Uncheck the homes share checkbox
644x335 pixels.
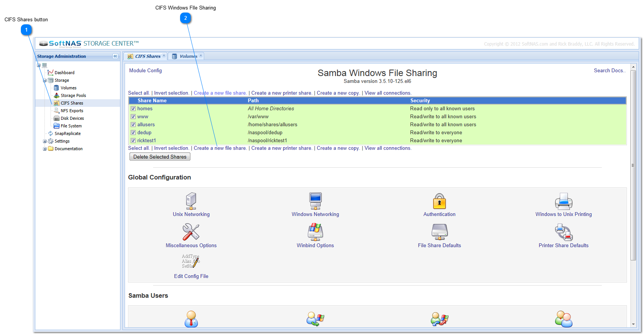tap(133, 109)
